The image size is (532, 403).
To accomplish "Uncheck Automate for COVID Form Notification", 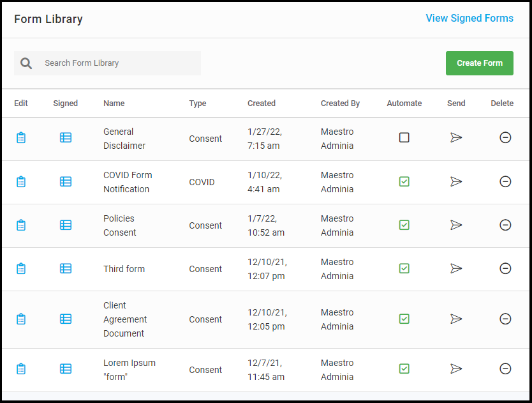I will point(404,181).
